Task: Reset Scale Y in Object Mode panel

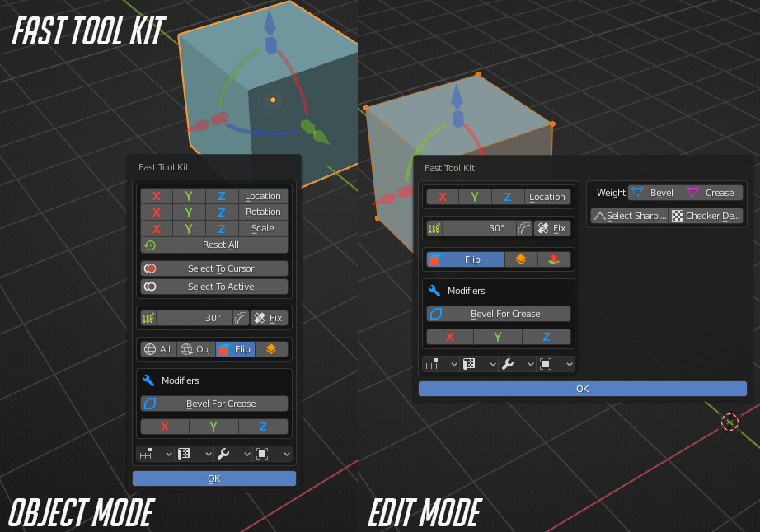Action: (189, 228)
